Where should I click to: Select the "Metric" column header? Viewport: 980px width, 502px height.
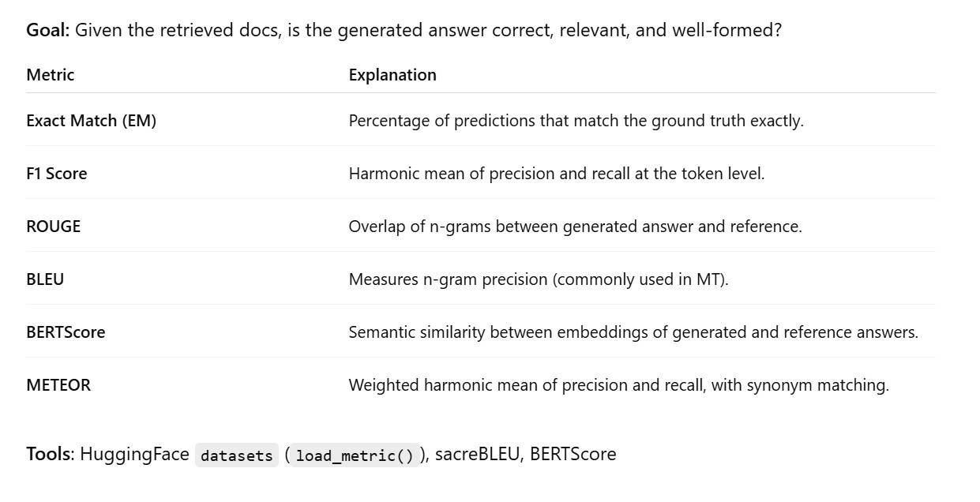click(x=51, y=75)
